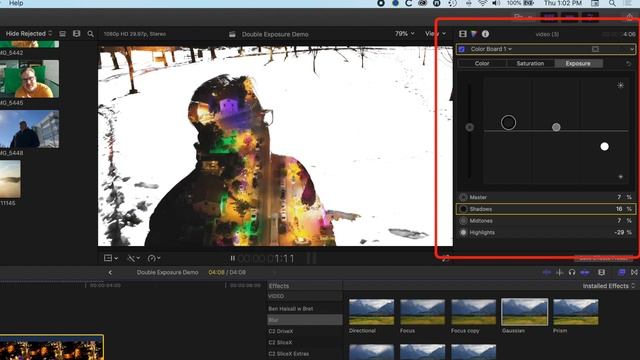Select the city lights clip in timeline
This screenshot has height=360, width=640.
pos(51,348)
